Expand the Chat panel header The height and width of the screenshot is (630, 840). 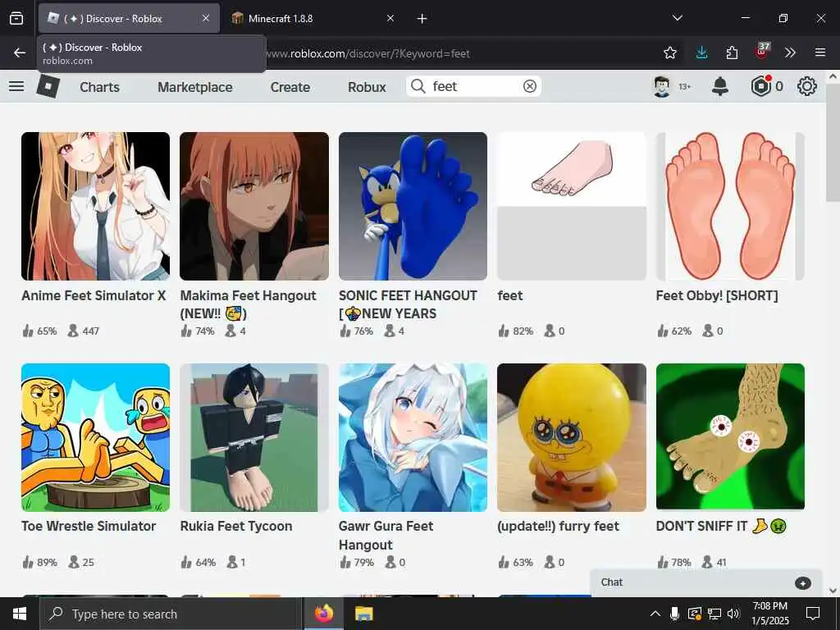706,582
